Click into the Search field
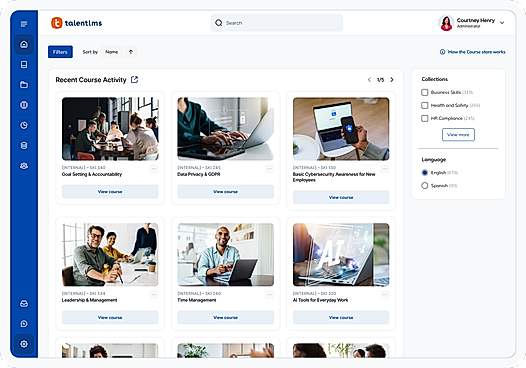 tap(277, 23)
